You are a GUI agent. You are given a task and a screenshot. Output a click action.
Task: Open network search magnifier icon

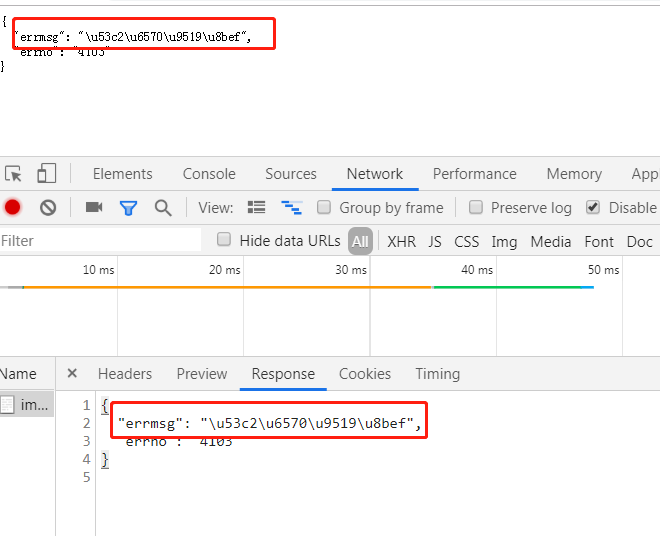[x=163, y=208]
